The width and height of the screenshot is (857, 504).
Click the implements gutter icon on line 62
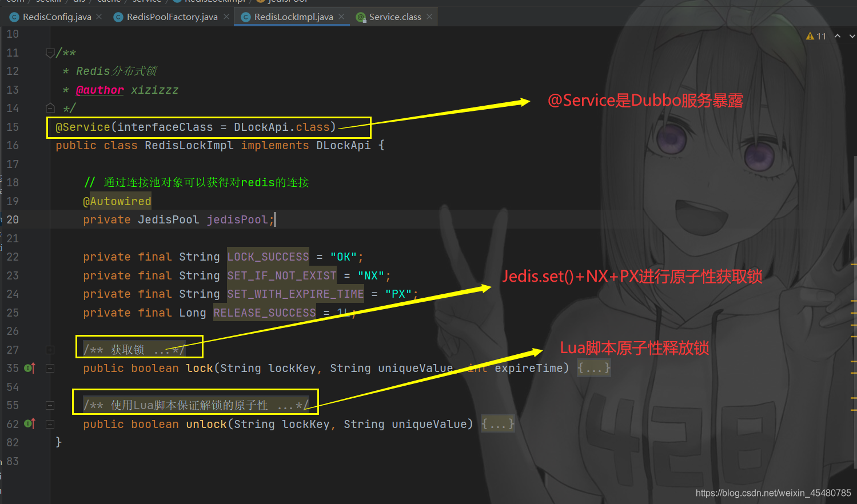30,424
